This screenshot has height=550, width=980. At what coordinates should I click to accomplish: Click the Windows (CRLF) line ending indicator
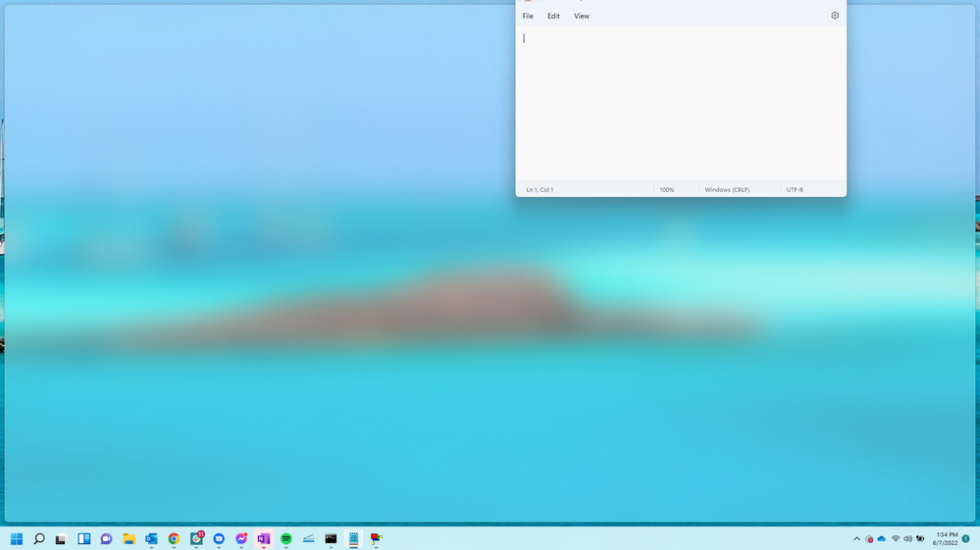pos(727,190)
